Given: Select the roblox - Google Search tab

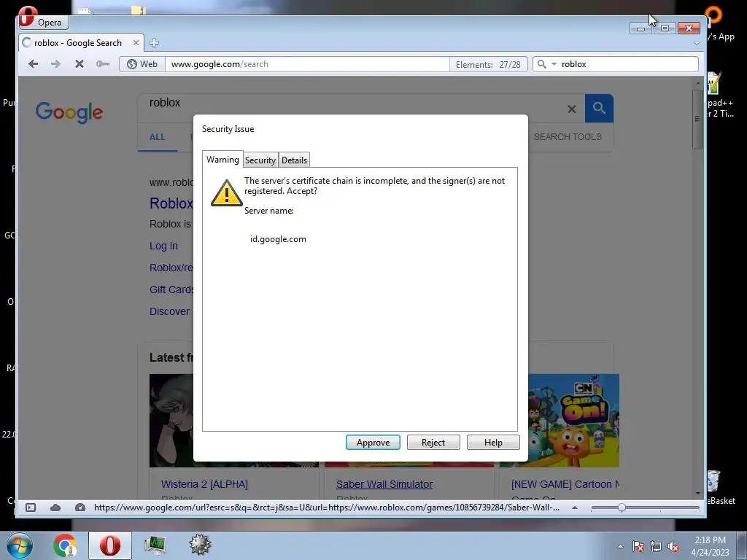Looking at the screenshot, I should [79, 43].
